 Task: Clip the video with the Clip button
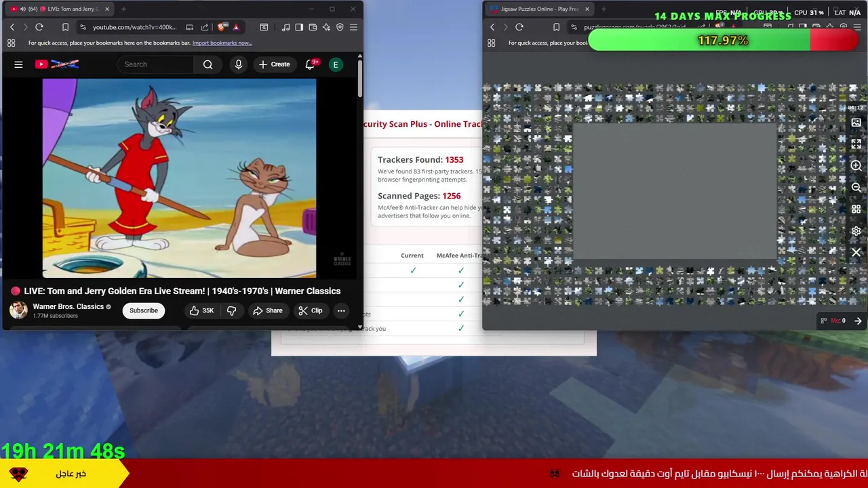point(310,310)
